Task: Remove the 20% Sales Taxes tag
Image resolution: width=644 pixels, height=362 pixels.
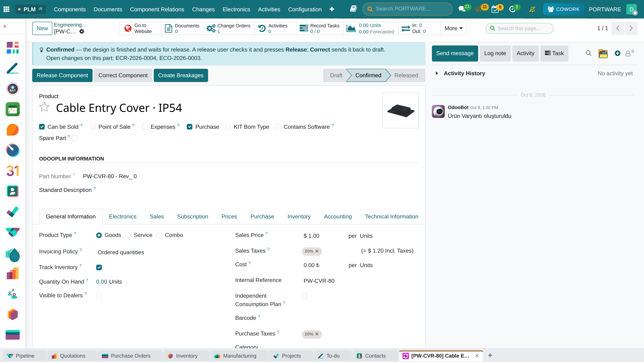Action: point(317,251)
